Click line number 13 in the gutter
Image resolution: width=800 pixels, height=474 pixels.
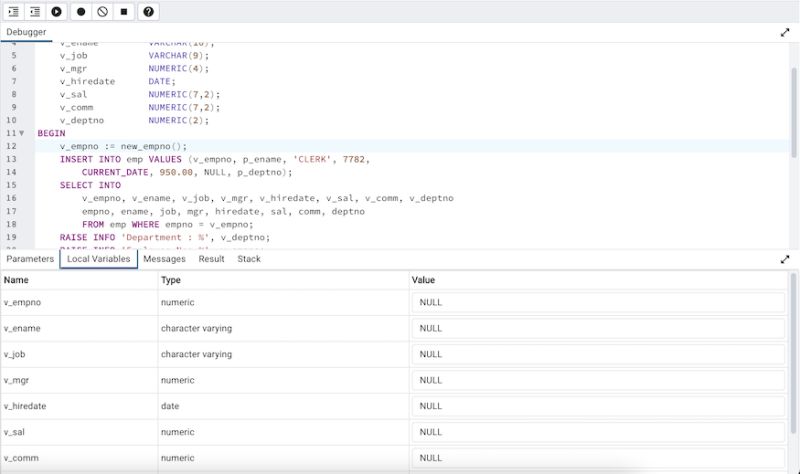11,159
